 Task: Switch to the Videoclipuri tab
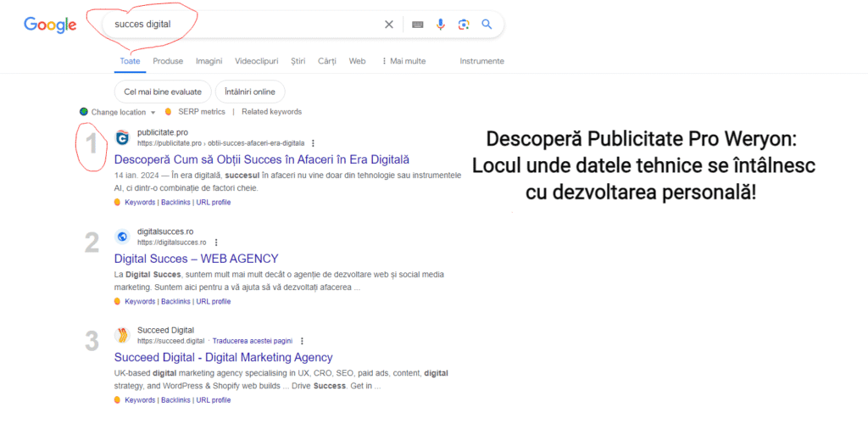(256, 61)
